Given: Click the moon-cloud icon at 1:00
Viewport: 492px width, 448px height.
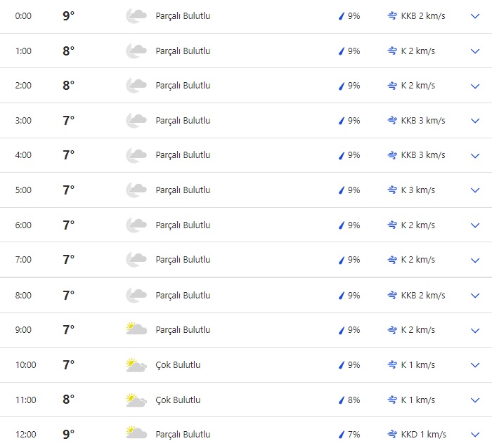Looking at the screenshot, I should coord(136,51).
